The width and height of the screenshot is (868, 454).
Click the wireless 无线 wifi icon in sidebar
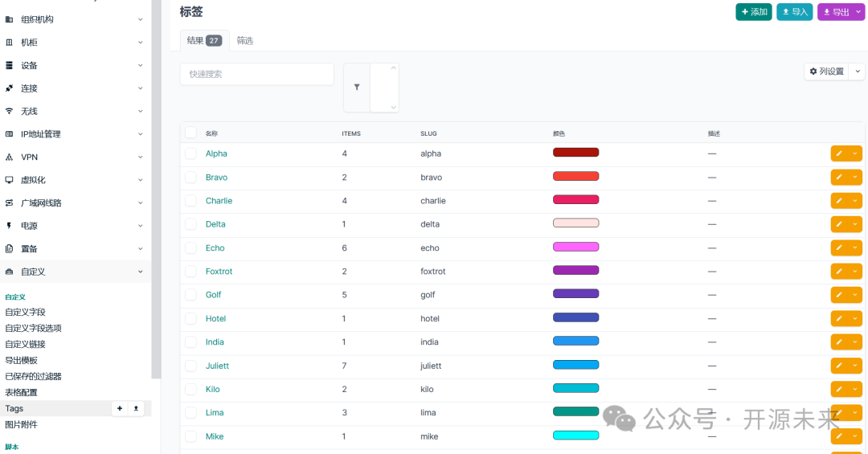pos(9,111)
